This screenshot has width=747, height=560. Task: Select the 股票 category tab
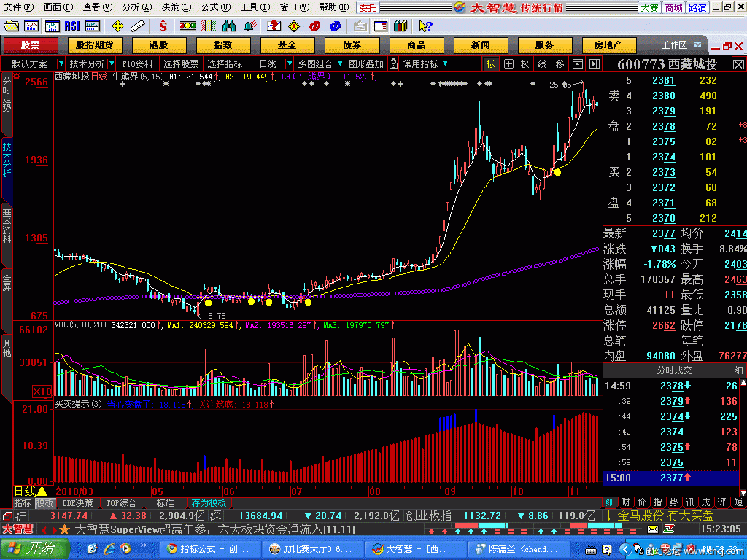[x=31, y=45]
